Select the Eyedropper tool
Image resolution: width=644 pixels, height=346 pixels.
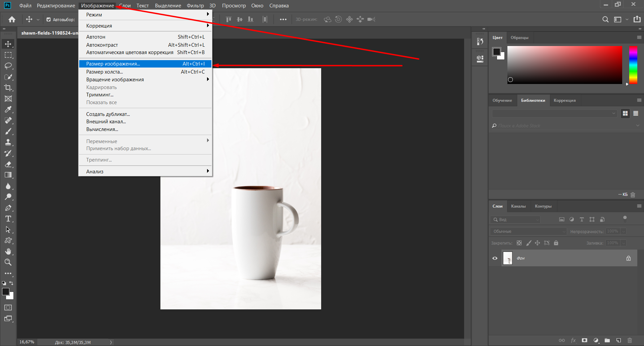[x=8, y=110]
